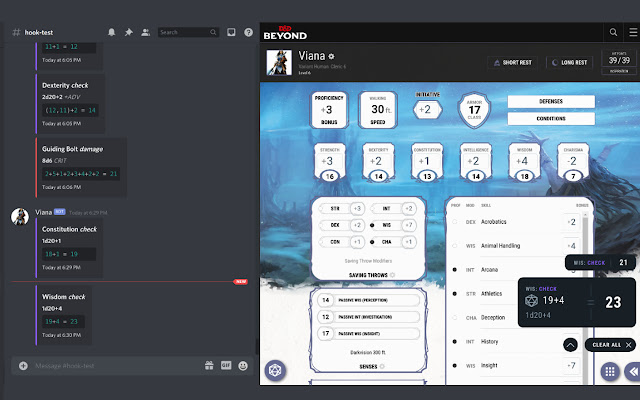The height and width of the screenshot is (400, 640).
Task: Select the Athletics skill row
Action: (516, 293)
